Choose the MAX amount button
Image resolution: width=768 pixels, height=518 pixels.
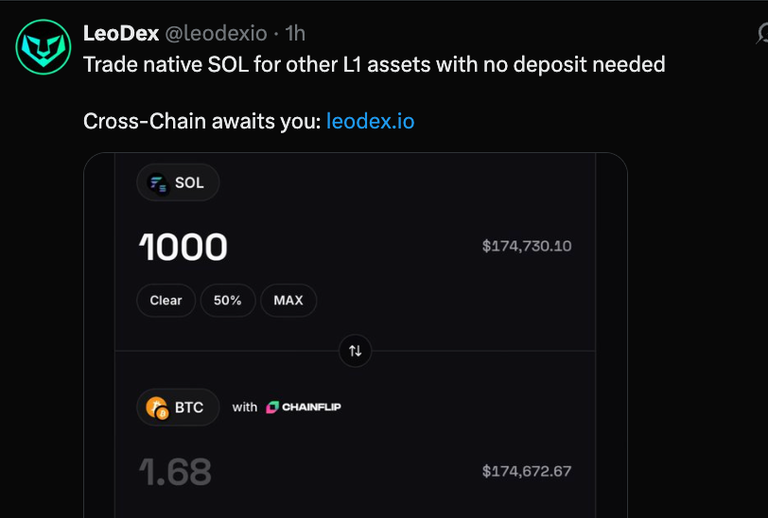(288, 300)
